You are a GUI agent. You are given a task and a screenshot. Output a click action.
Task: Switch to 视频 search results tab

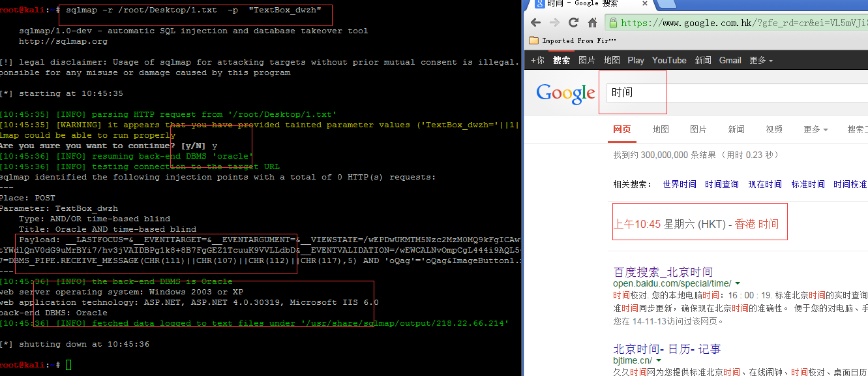tap(774, 129)
